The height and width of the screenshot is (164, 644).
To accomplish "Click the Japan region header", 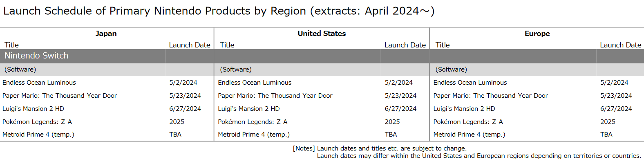I will coord(106,34).
